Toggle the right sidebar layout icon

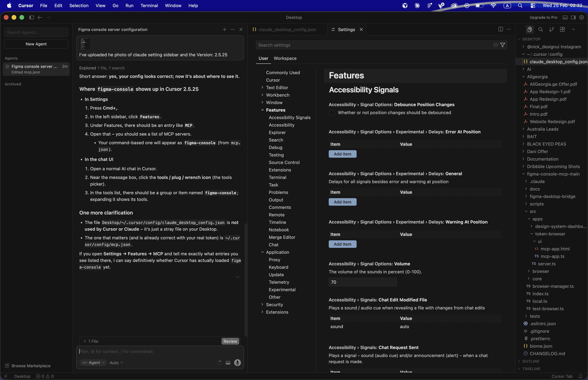(x=573, y=18)
